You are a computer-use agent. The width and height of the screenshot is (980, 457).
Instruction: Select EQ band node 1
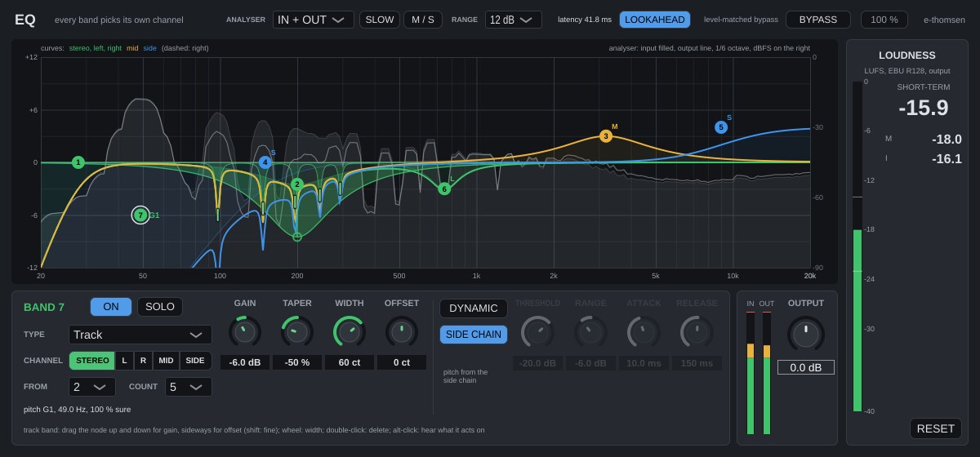pos(78,162)
